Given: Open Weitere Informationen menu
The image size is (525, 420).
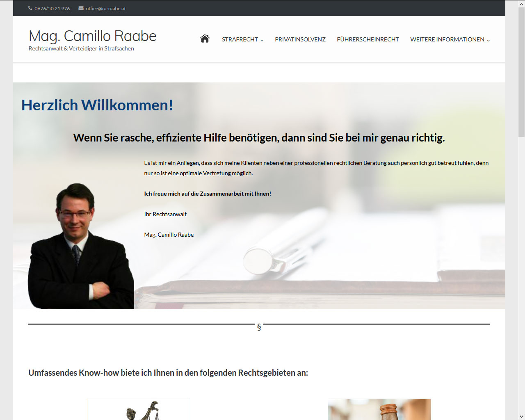Looking at the screenshot, I should [x=447, y=39].
